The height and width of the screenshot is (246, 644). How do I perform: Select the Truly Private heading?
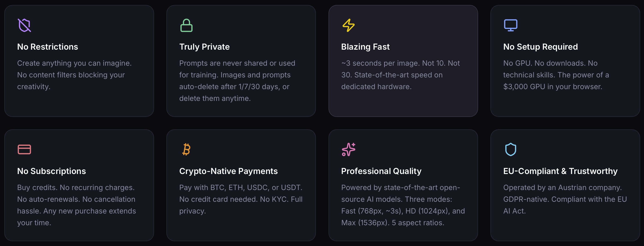click(204, 47)
